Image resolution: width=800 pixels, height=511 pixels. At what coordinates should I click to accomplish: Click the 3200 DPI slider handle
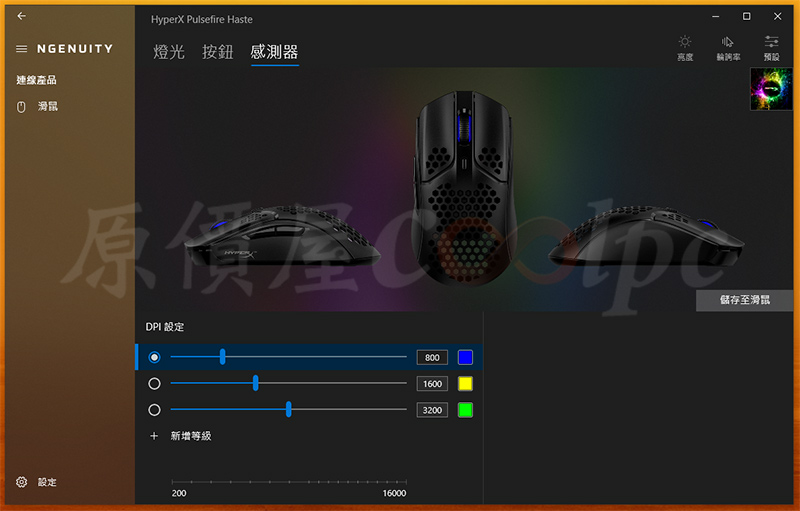(x=289, y=409)
